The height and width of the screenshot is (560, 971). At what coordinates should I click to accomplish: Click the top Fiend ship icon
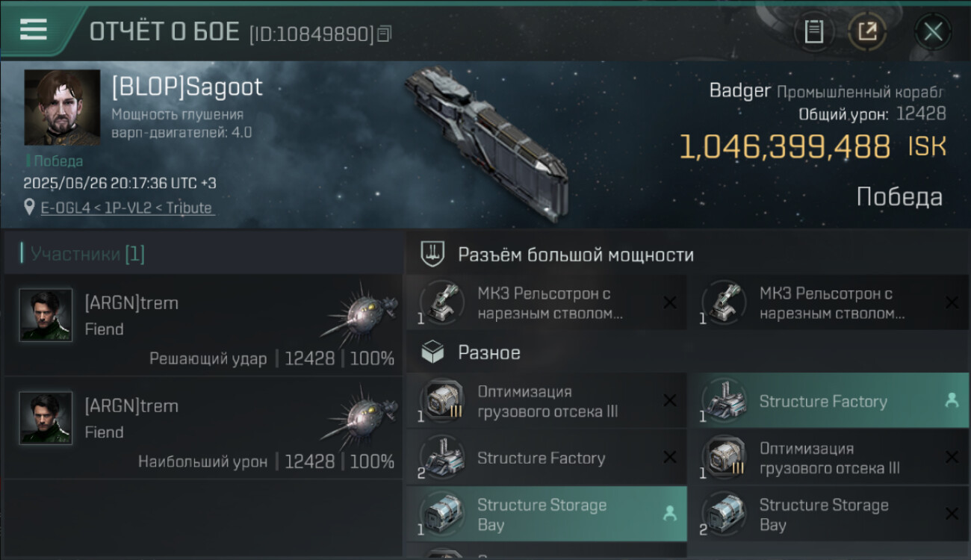coord(362,314)
